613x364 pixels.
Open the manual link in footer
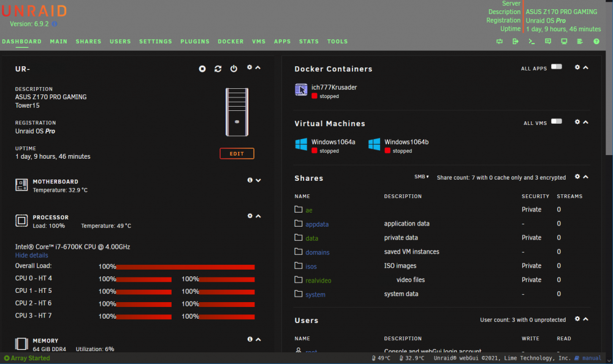592,358
